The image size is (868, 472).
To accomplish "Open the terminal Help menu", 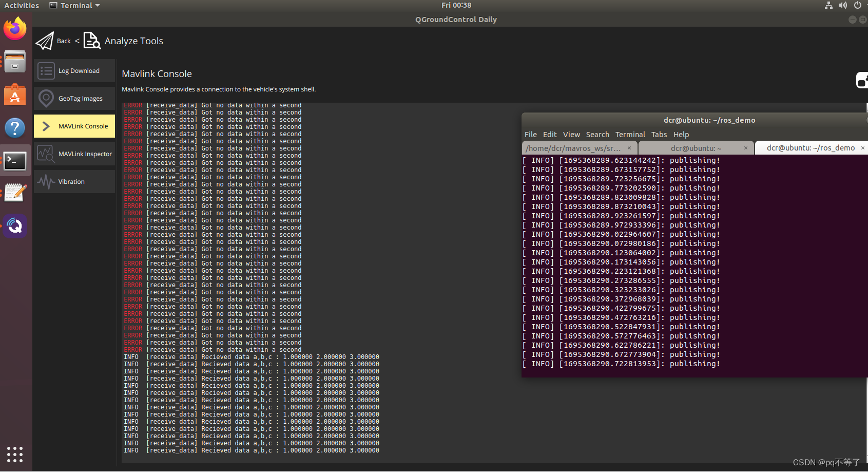I will 681,135.
